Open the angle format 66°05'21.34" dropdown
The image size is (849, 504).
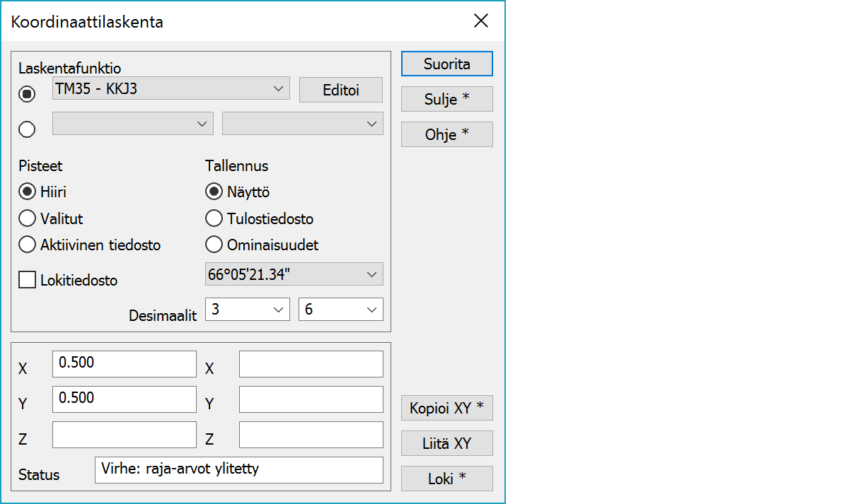click(x=294, y=274)
